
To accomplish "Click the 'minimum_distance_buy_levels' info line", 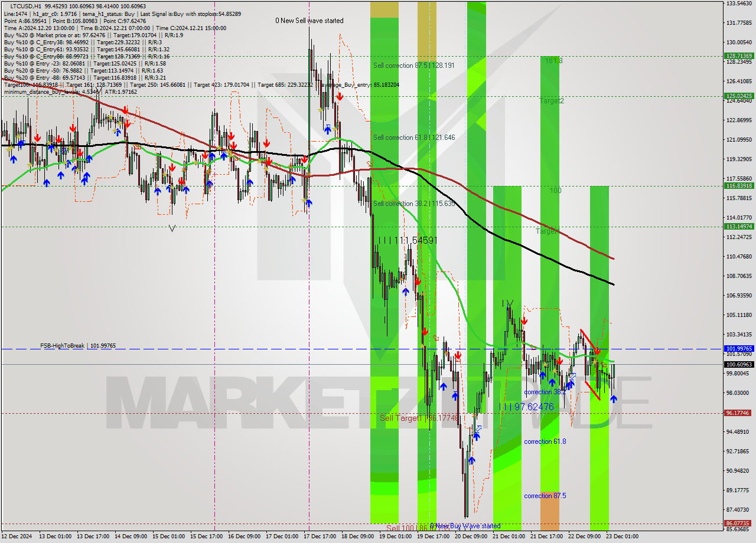I will (70, 92).
